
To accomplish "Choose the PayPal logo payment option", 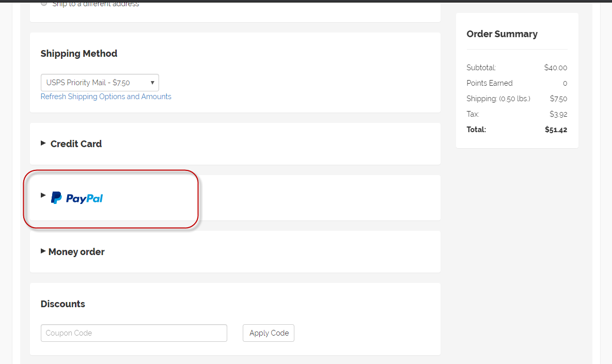I will coord(77,198).
